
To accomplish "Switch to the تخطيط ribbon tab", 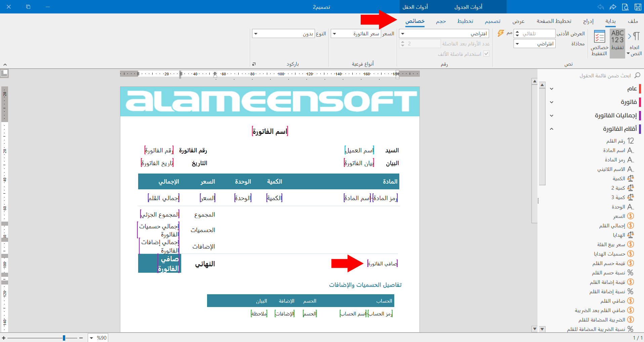I will click(x=465, y=21).
